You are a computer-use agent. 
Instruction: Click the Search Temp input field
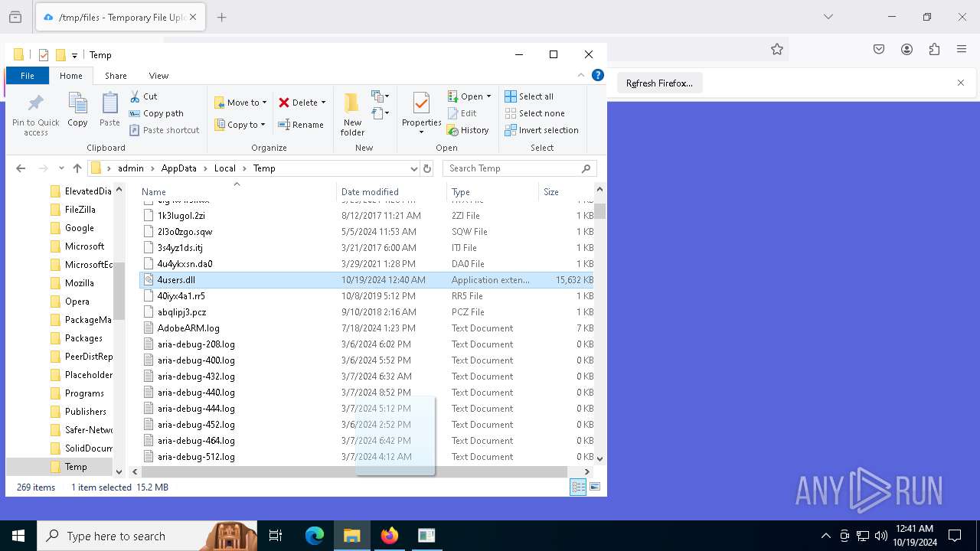pos(519,168)
